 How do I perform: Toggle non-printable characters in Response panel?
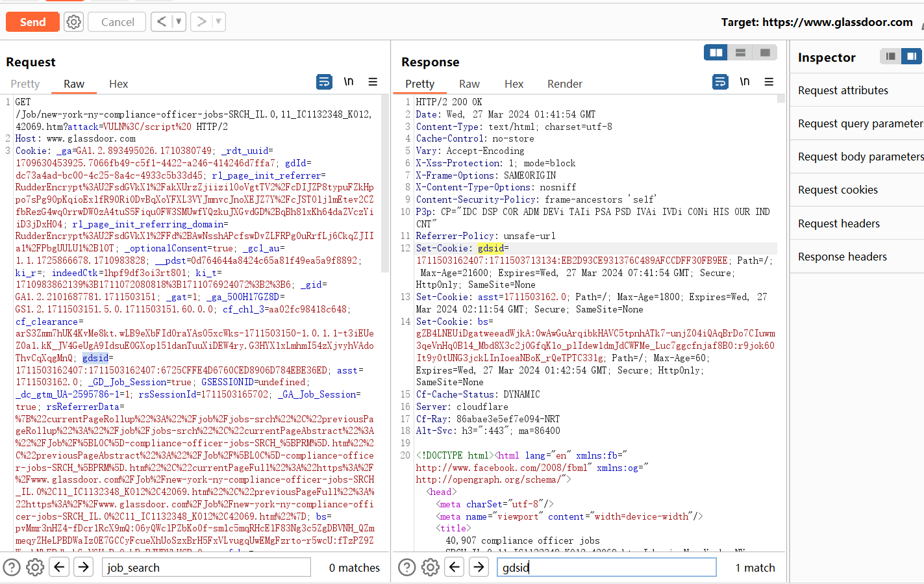[x=745, y=82]
